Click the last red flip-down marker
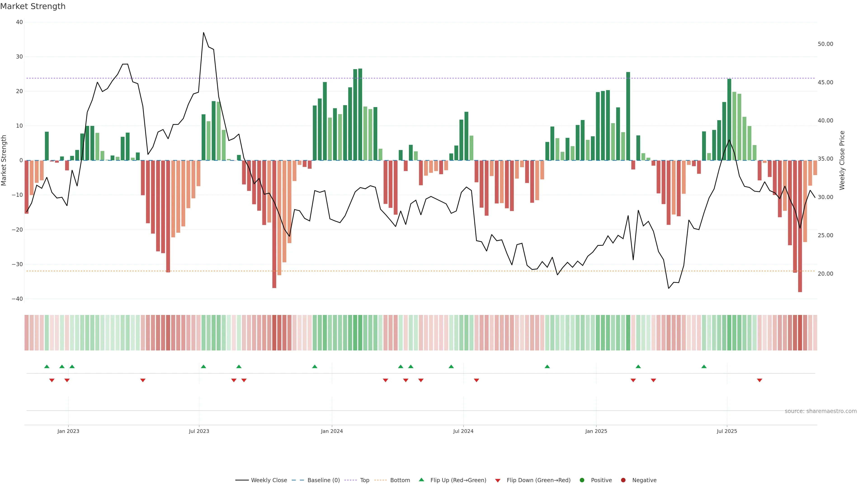 (x=759, y=380)
